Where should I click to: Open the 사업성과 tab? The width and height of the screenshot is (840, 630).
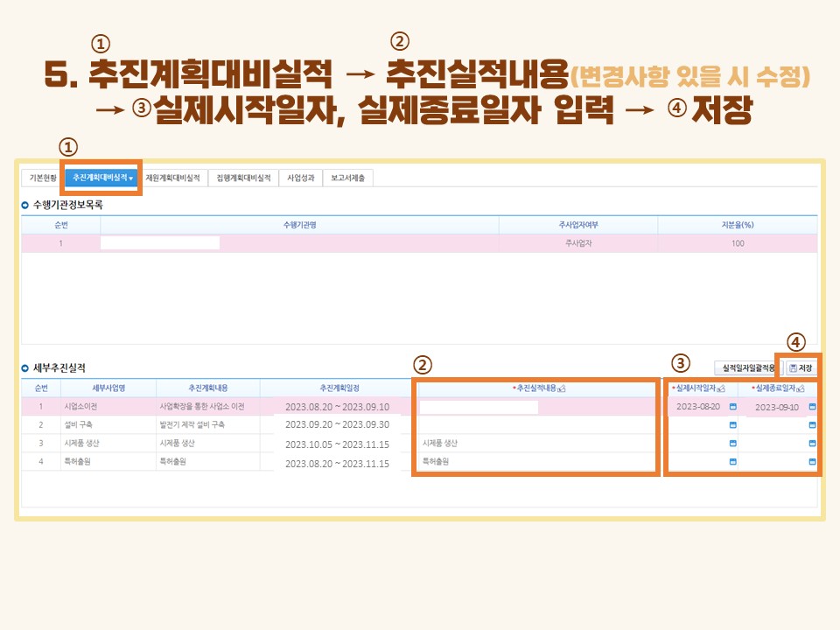[300, 178]
